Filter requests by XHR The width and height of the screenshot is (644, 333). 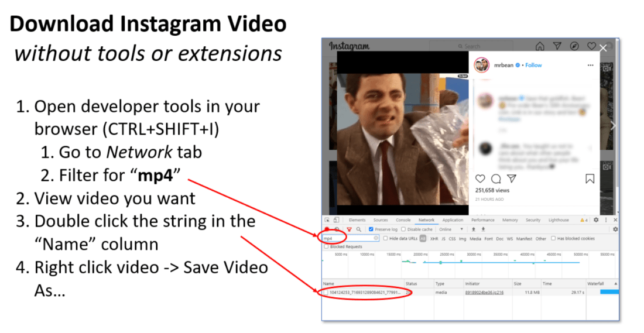tap(434, 239)
